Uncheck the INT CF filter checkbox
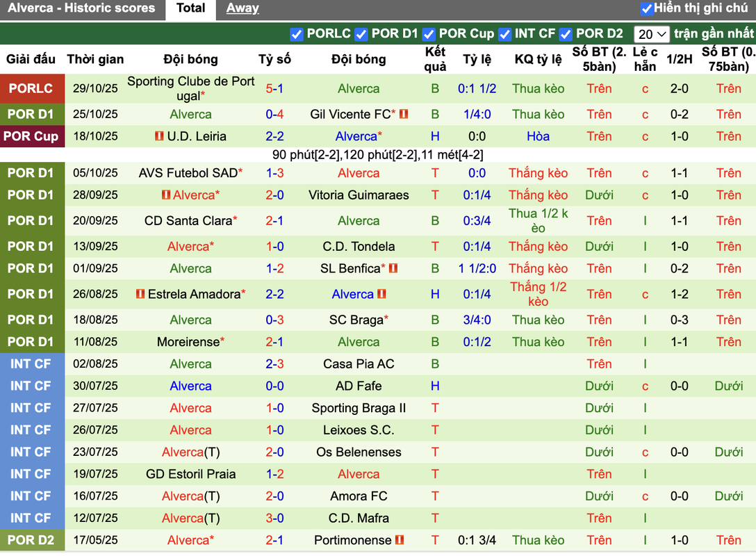The width and height of the screenshot is (756, 556). (504, 34)
